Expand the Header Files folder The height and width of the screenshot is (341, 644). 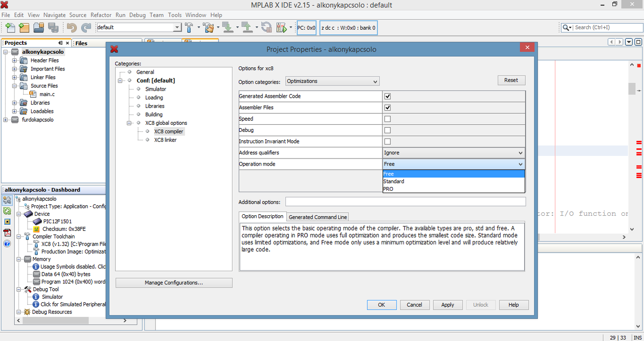14,60
